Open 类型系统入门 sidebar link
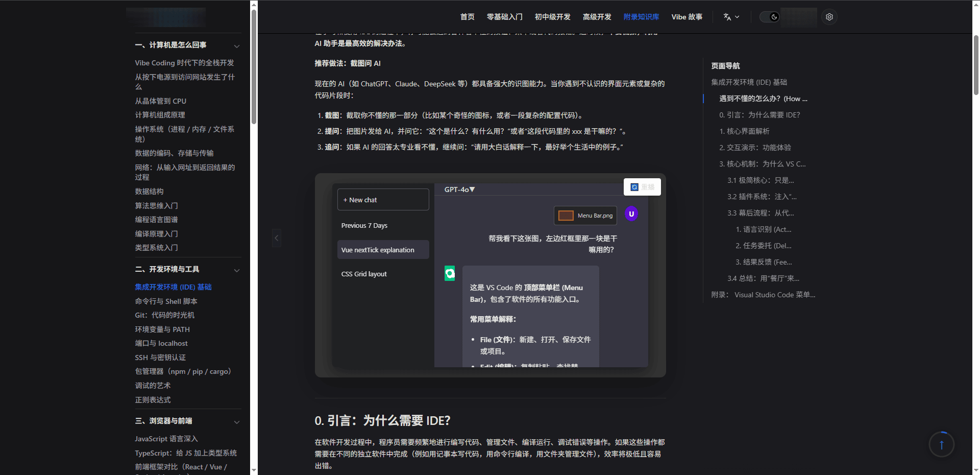The width and height of the screenshot is (980, 475). (x=156, y=248)
